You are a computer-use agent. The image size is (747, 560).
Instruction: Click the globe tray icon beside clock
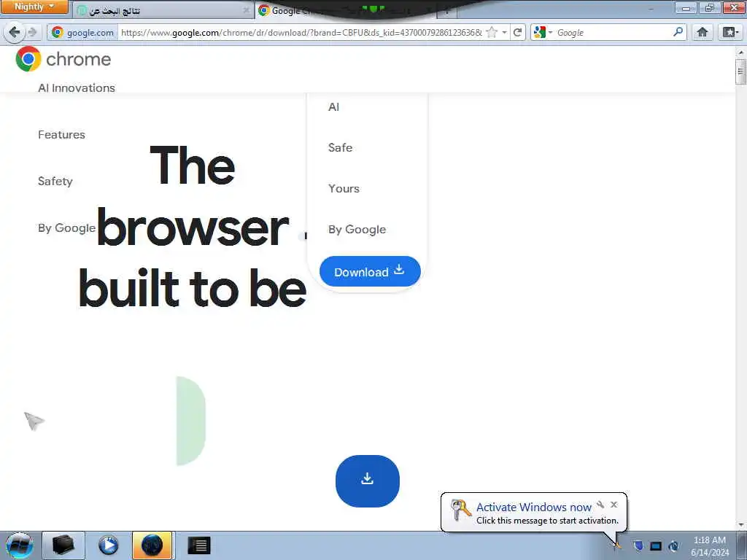click(x=673, y=546)
